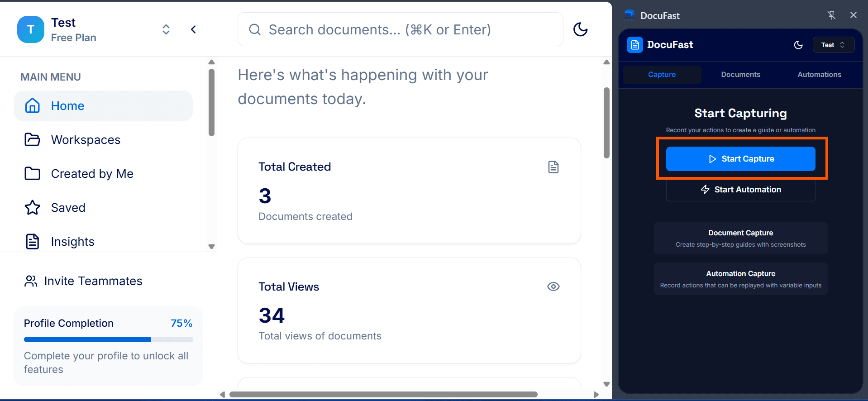Open the Test workspace dropdown in panel
The image size is (868, 401).
click(834, 45)
